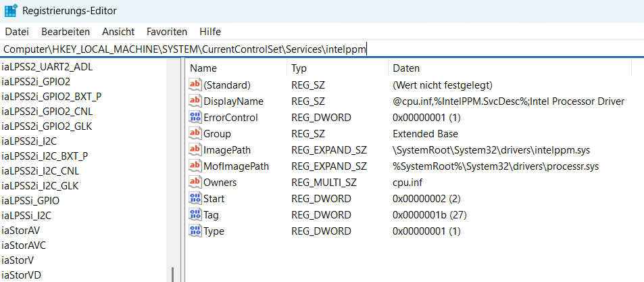Viewport: 644px width, 282px height.
Task: Select the iaLPSS2i_I2C_GLK key
Action: click(40, 186)
